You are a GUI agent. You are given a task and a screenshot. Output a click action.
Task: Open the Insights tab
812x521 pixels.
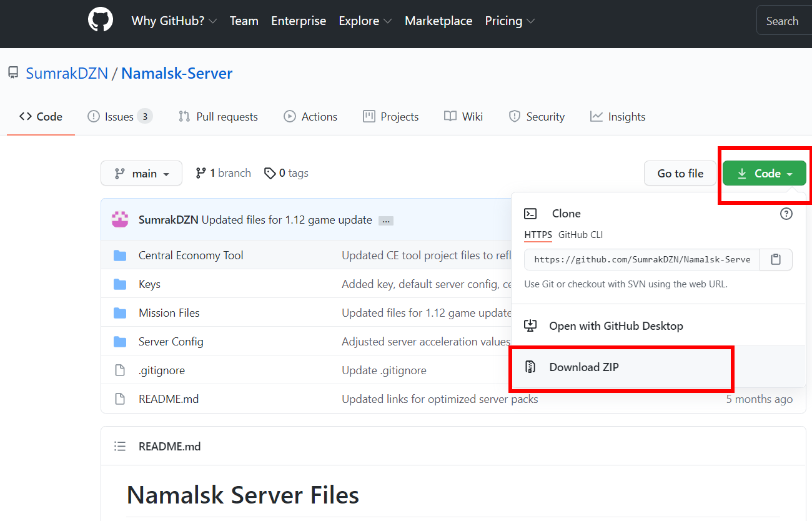point(618,116)
